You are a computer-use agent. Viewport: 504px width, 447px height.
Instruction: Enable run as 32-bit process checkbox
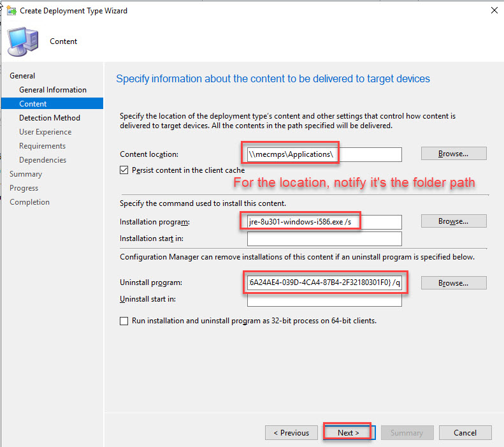point(124,321)
